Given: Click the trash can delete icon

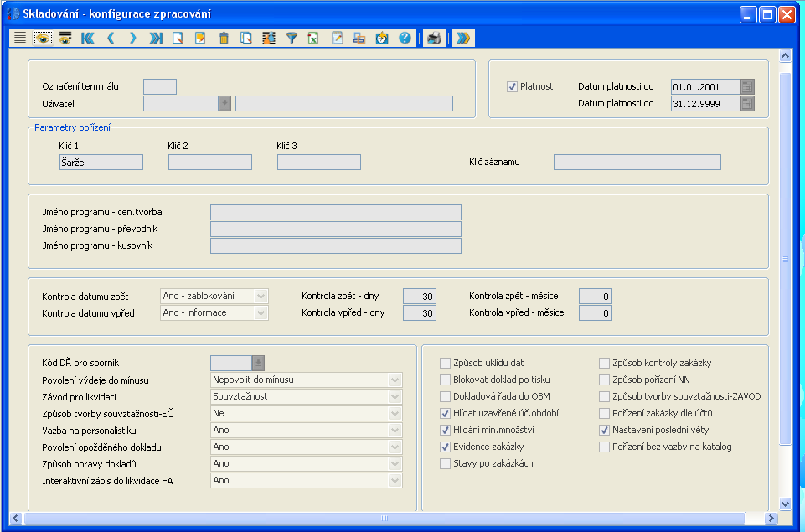Looking at the screenshot, I should point(224,39).
